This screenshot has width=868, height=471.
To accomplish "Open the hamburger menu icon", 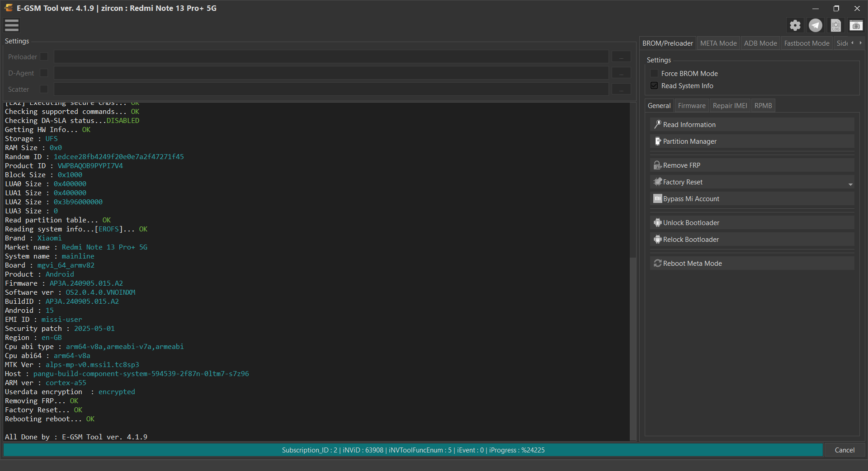I will coord(12,25).
